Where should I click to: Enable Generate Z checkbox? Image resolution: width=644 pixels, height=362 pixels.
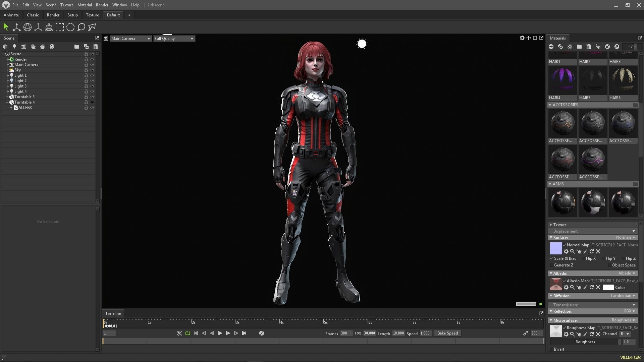551,265
